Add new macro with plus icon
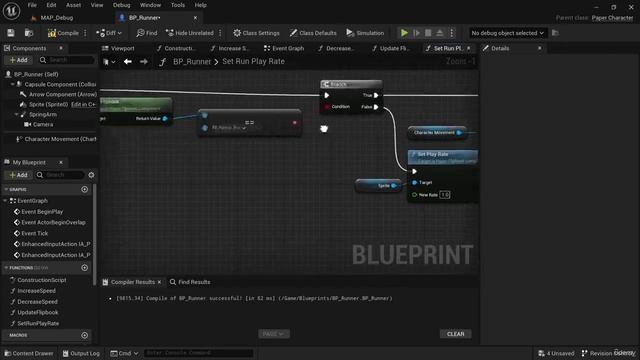 (x=84, y=335)
